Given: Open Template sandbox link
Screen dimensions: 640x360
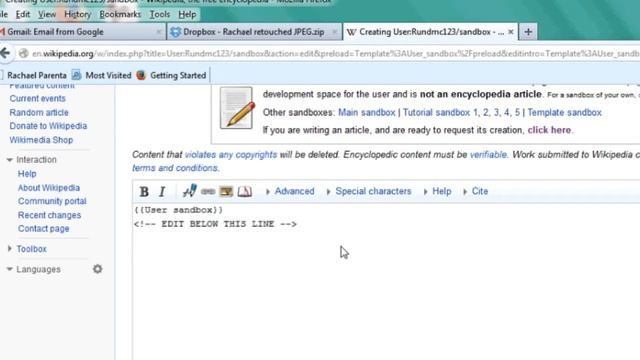Looking at the screenshot, I should coord(564,112).
